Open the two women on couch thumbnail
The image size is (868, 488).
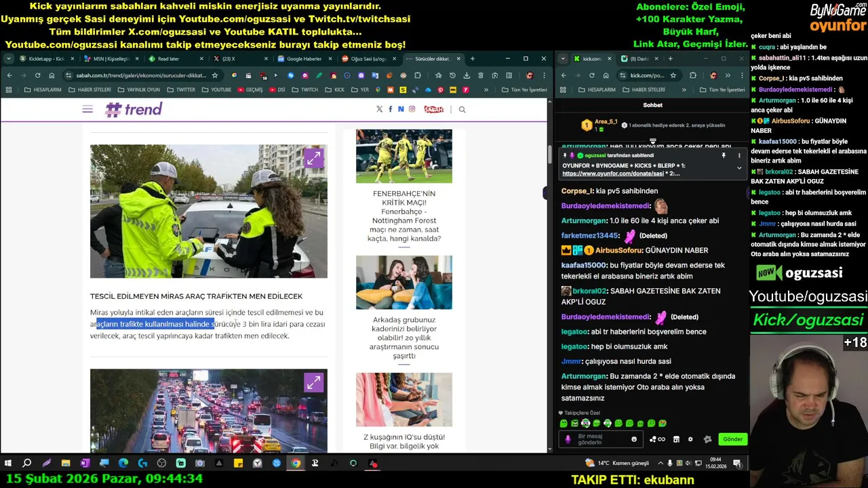[x=403, y=282]
